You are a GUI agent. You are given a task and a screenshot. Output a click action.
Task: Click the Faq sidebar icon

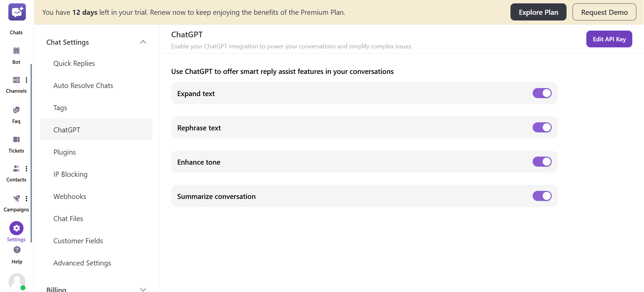pos(16,110)
